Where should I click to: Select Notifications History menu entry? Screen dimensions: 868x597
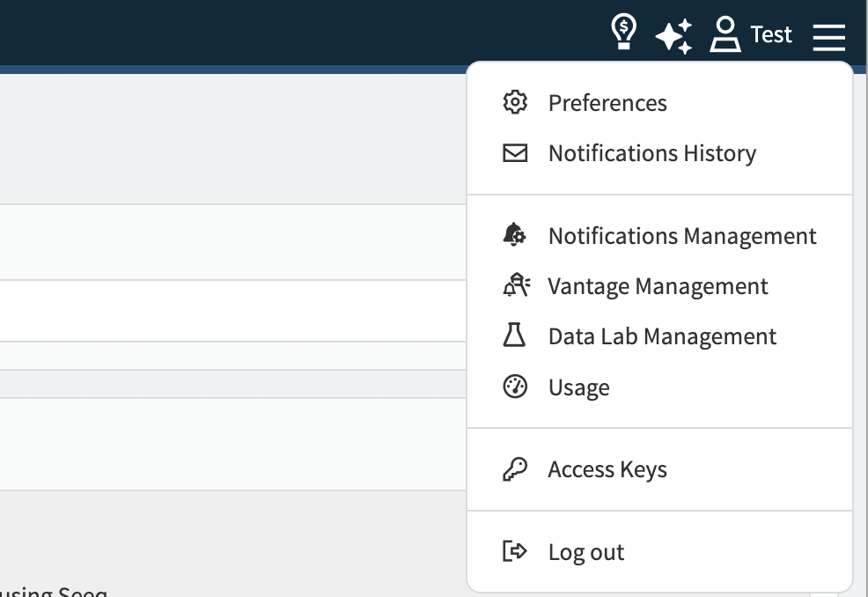(x=652, y=154)
